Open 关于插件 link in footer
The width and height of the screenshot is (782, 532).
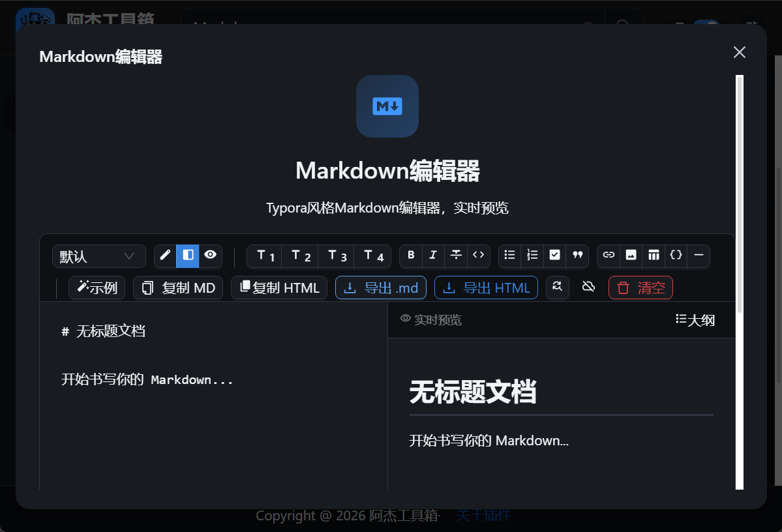[483, 515]
